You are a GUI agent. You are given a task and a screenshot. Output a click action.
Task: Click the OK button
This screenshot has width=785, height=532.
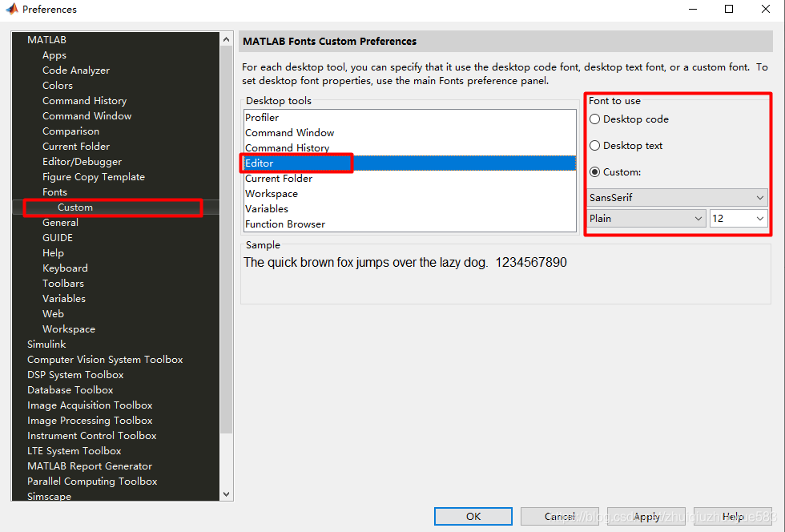pos(473,517)
